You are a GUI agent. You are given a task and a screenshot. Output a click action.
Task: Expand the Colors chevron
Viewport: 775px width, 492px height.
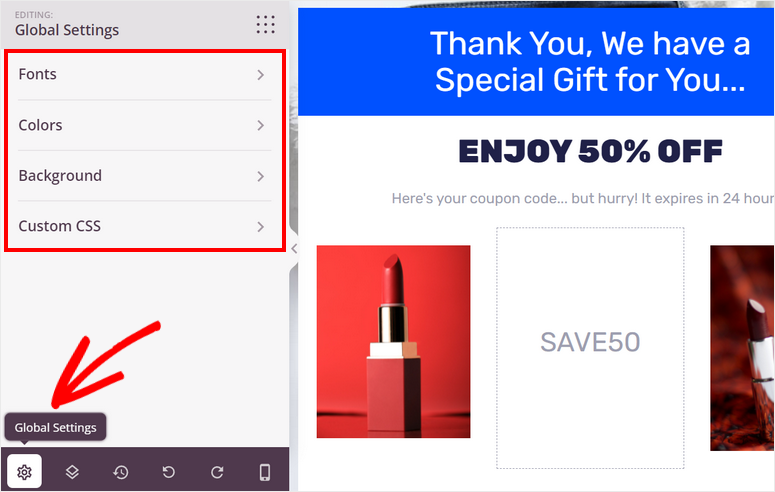click(260, 126)
